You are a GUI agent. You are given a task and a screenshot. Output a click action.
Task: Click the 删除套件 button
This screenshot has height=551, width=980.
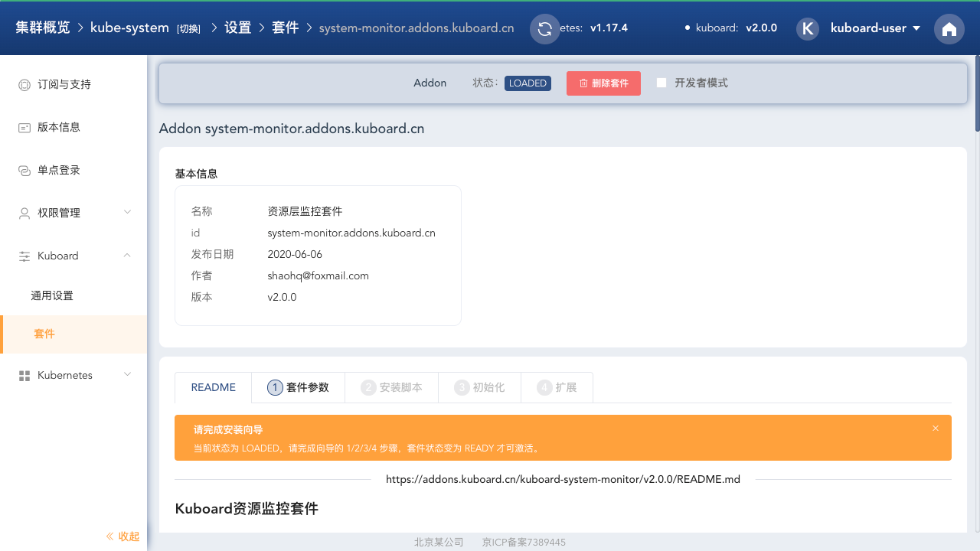tap(603, 83)
